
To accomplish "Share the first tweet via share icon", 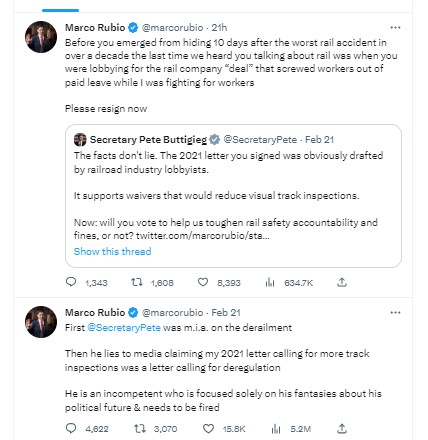I will click(342, 282).
